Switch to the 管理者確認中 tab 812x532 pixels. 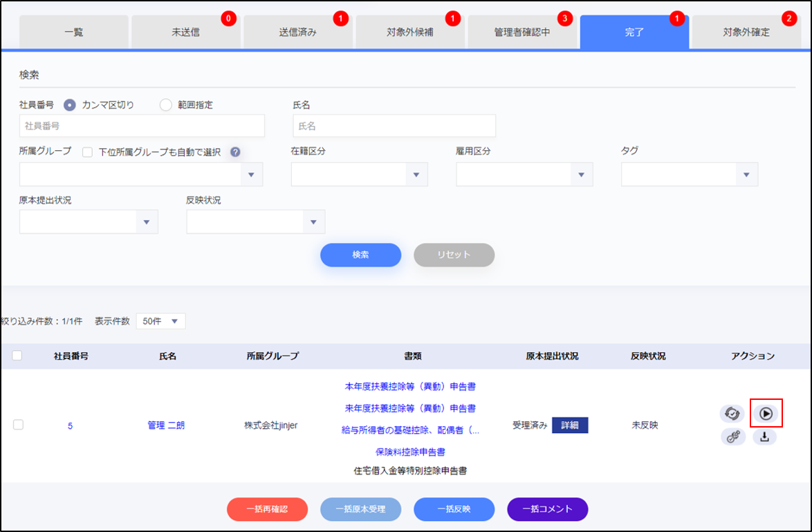[522, 33]
